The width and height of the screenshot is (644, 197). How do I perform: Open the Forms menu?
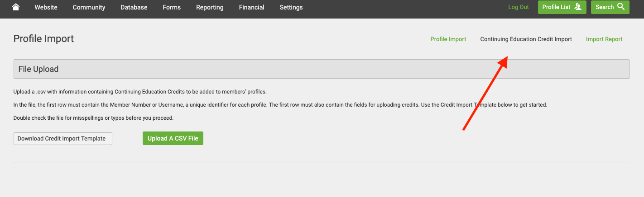pyautogui.click(x=172, y=7)
